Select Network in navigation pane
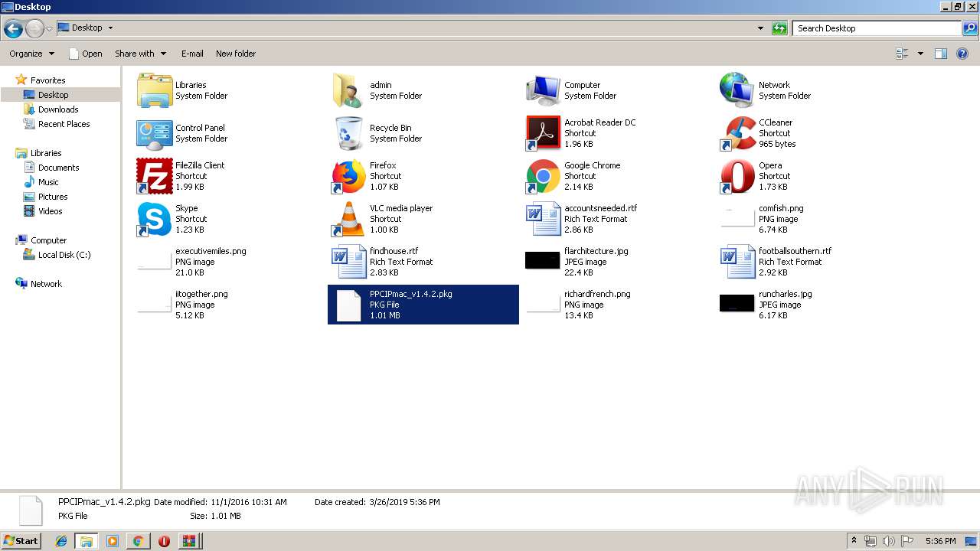 pos(46,284)
